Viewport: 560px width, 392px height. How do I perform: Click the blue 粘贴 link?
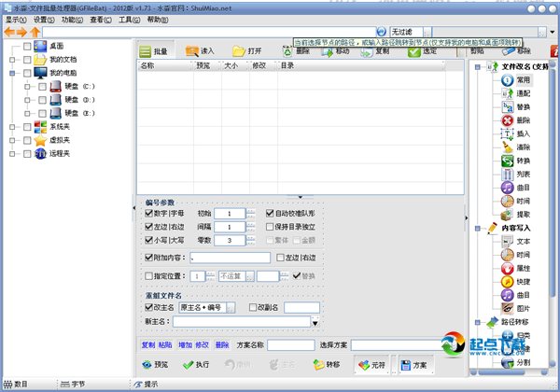point(165,345)
